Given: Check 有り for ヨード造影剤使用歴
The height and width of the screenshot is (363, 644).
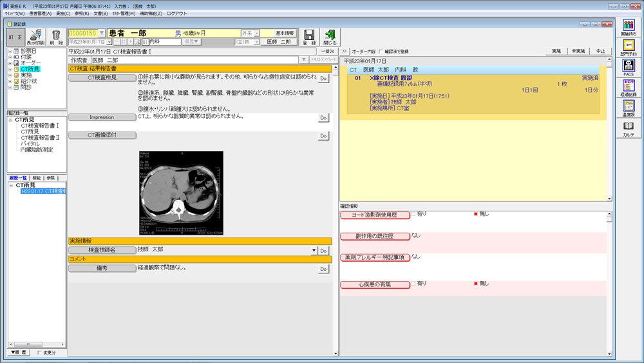Looking at the screenshot, I should 413,214.
